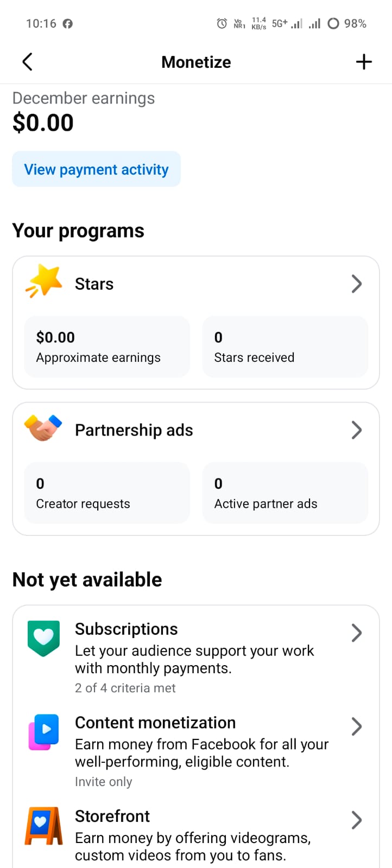Open Content monetization chevron arrow

356,726
